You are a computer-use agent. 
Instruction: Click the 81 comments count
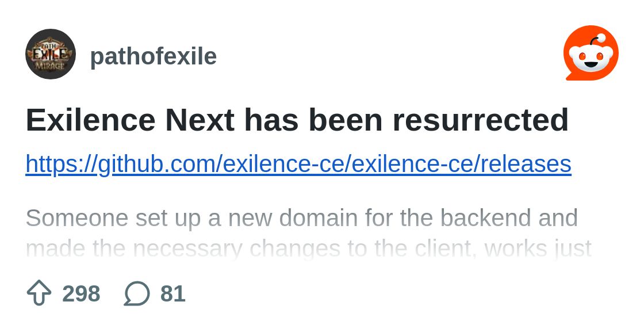click(173, 293)
